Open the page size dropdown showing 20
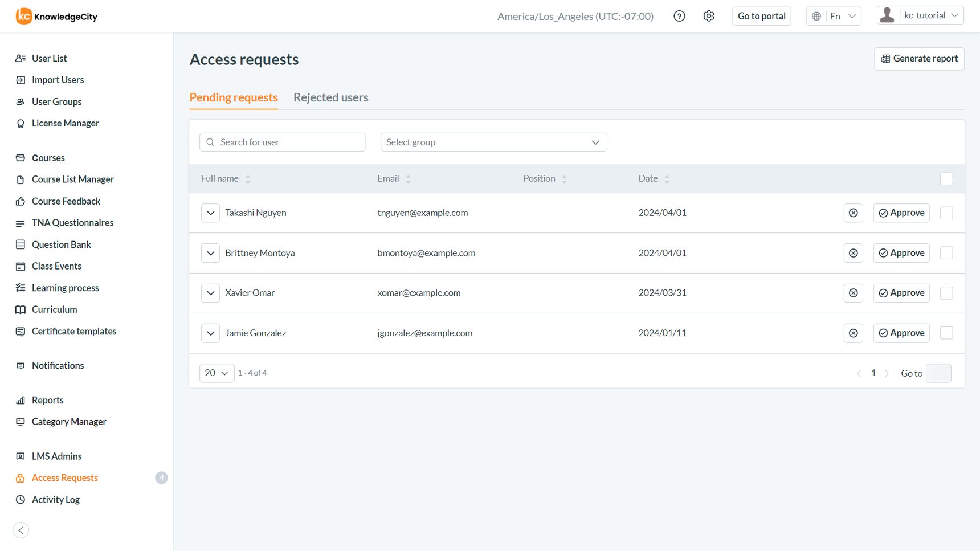Viewport: 980px width, 551px height. point(217,373)
